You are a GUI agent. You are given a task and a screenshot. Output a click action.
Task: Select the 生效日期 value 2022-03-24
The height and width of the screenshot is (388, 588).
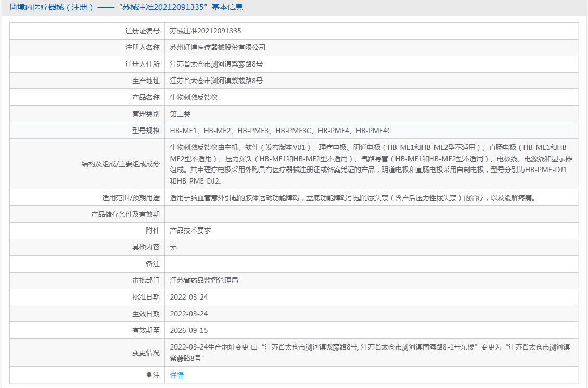pyautogui.click(x=188, y=314)
